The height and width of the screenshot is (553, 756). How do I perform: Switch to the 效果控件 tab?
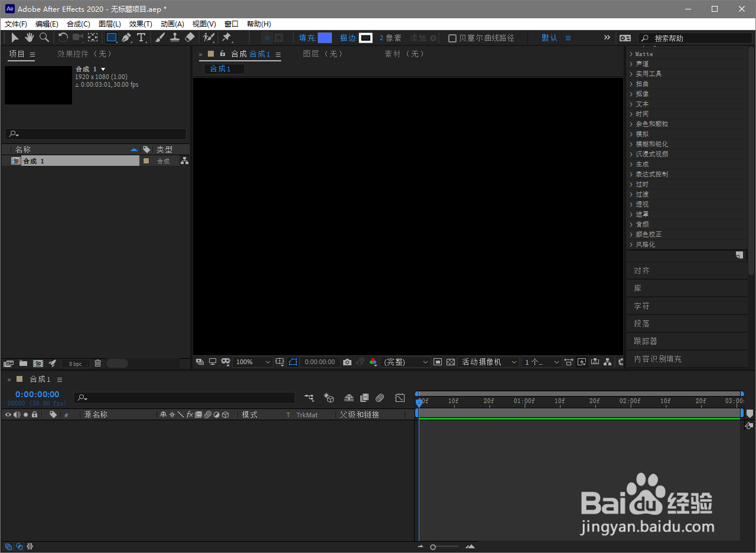coord(84,54)
